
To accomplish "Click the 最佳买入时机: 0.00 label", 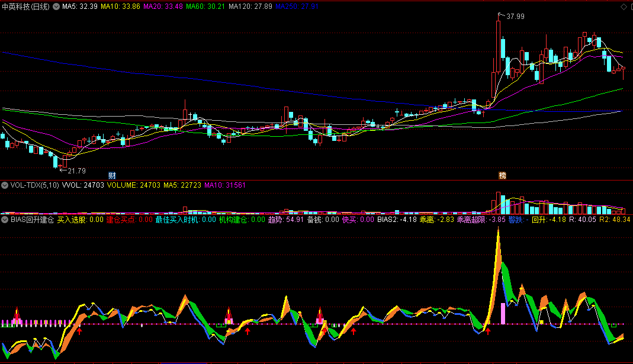I will tap(186, 220).
